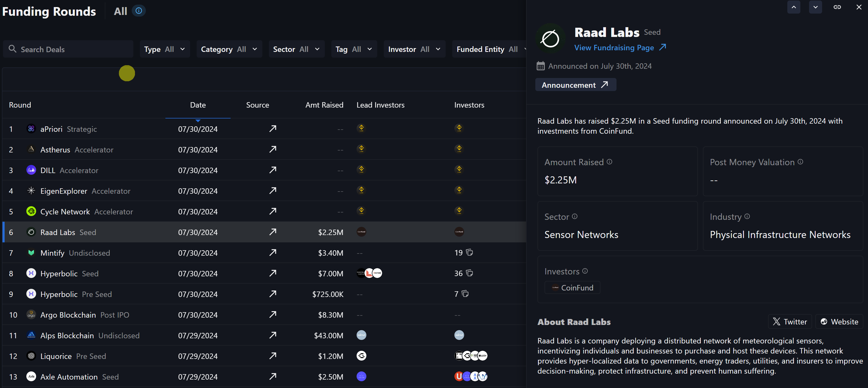The width and height of the screenshot is (868, 388).
Task: Copy link to deal with chain icon
Action: (837, 7)
